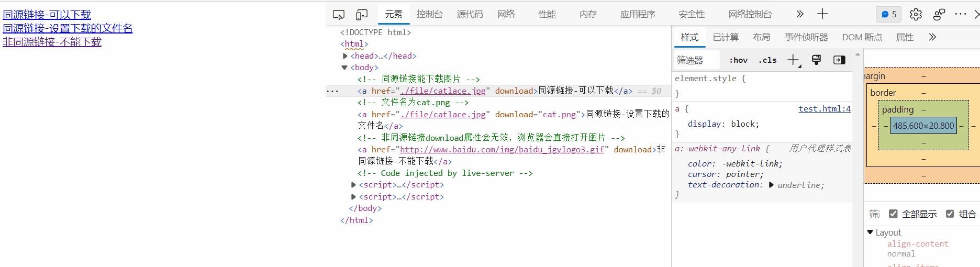Click the 非同源链接-不能下载 page link
Viewport: 980px width, 267px height.
[52, 42]
